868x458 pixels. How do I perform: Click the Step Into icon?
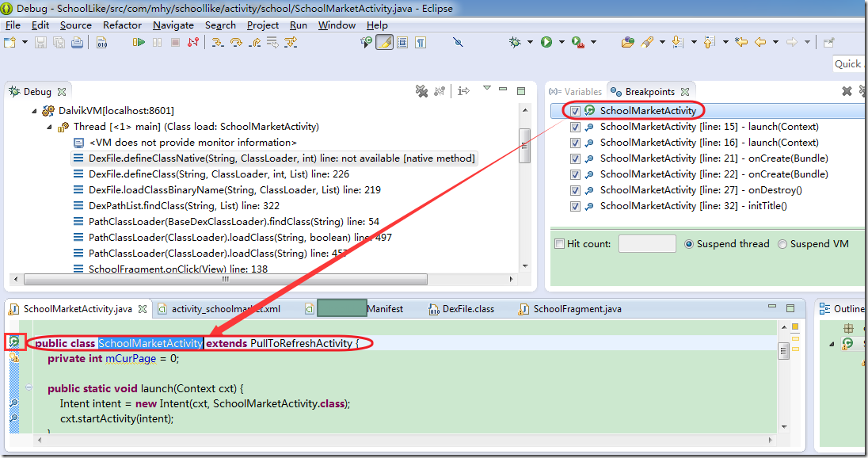tap(218, 42)
